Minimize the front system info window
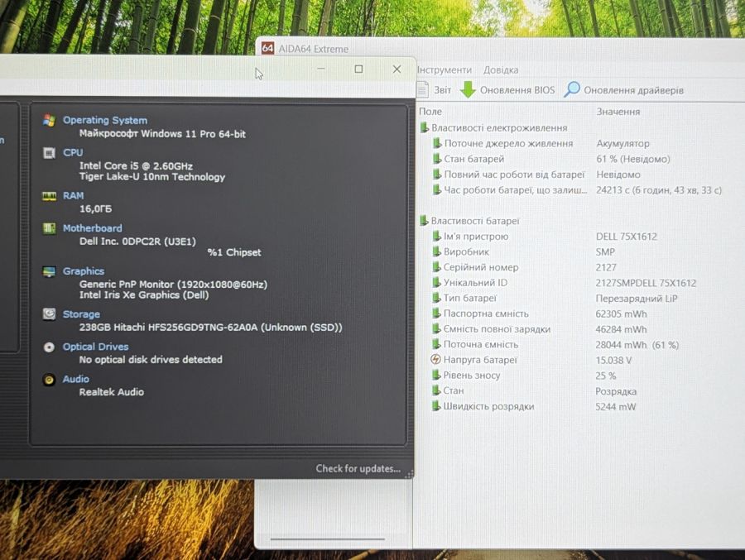745x560 pixels. point(321,69)
